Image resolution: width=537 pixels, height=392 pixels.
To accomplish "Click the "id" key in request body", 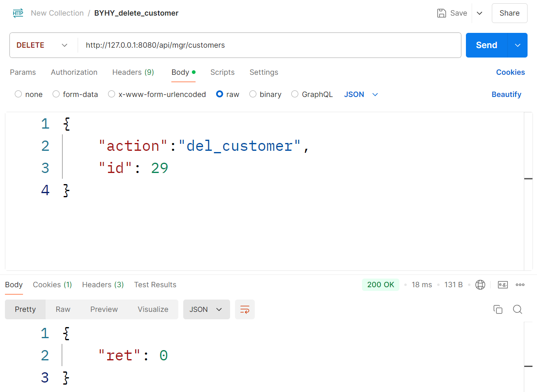I will (115, 168).
